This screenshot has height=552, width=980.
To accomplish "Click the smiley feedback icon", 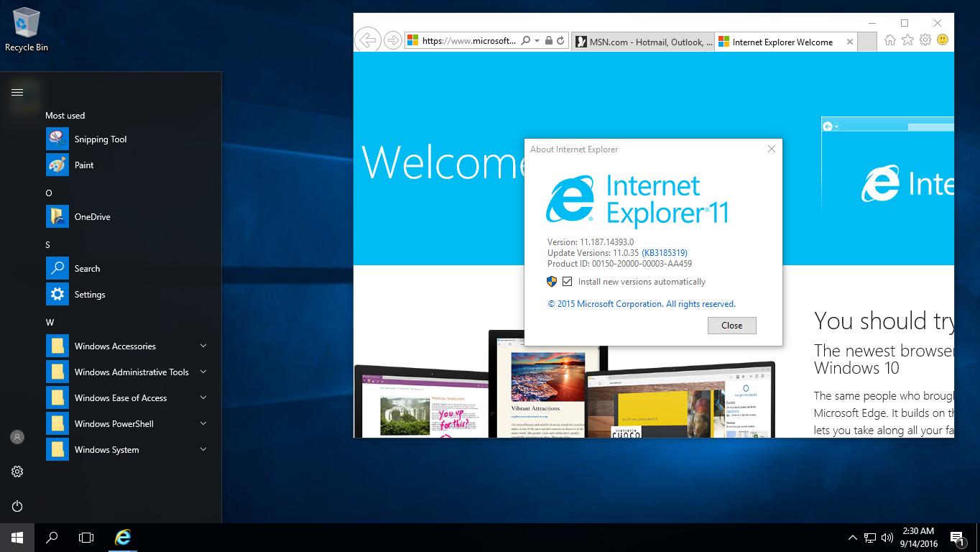I will (943, 40).
